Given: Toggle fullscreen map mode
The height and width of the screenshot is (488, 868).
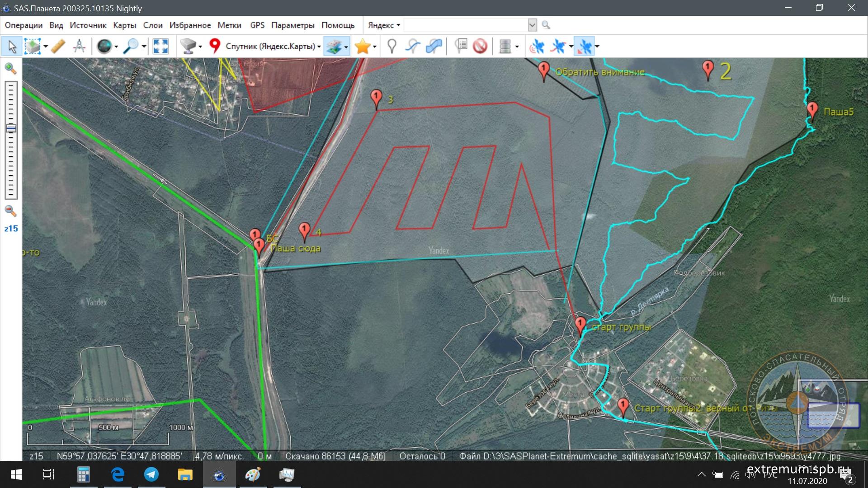Looking at the screenshot, I should [x=160, y=46].
